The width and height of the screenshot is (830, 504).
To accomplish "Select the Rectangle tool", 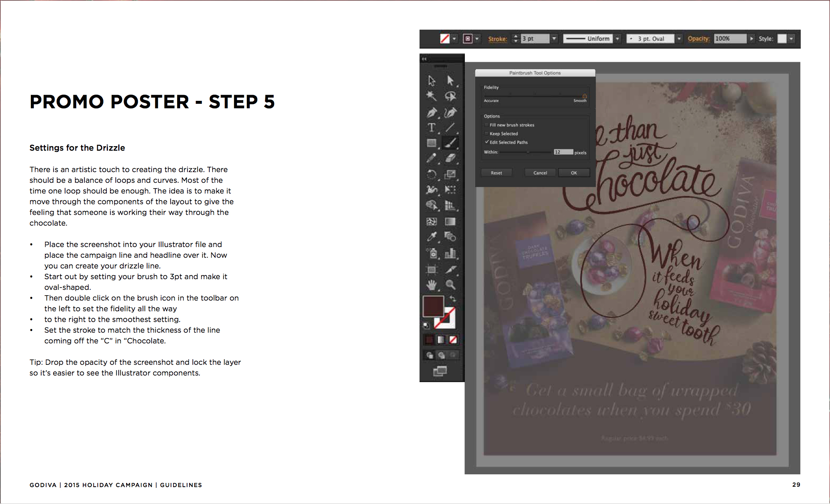I will 431,143.
